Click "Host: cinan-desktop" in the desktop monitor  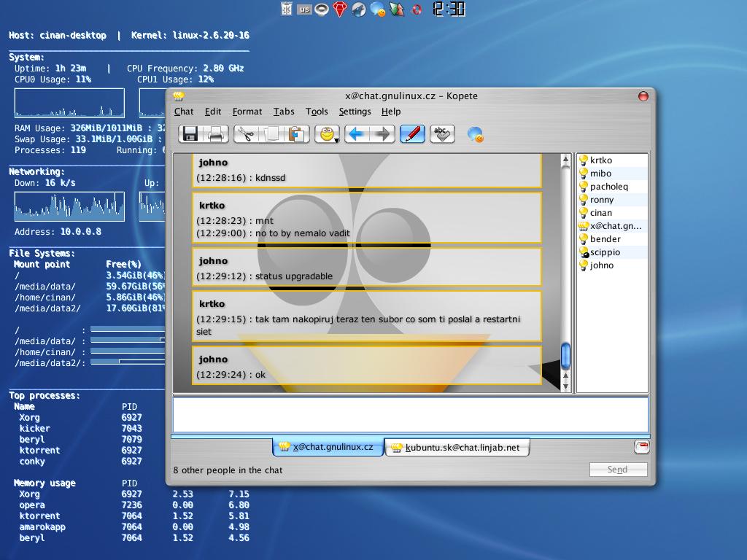click(58, 35)
